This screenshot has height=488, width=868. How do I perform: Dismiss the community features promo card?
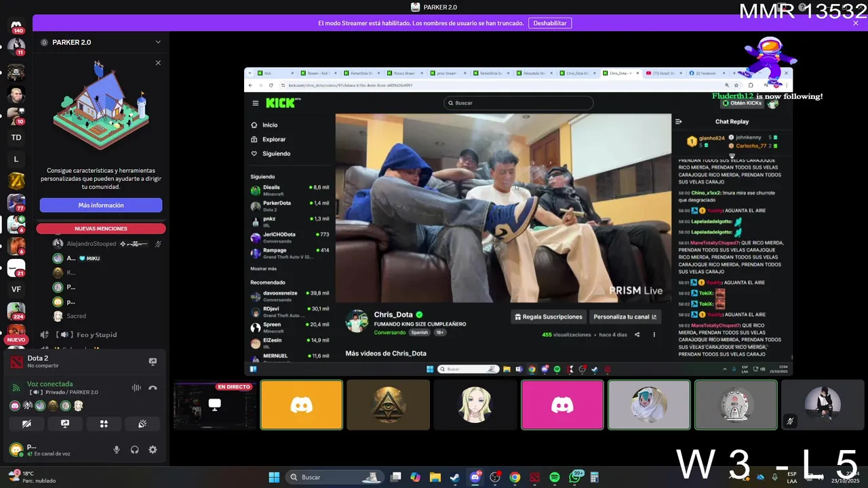(158, 63)
